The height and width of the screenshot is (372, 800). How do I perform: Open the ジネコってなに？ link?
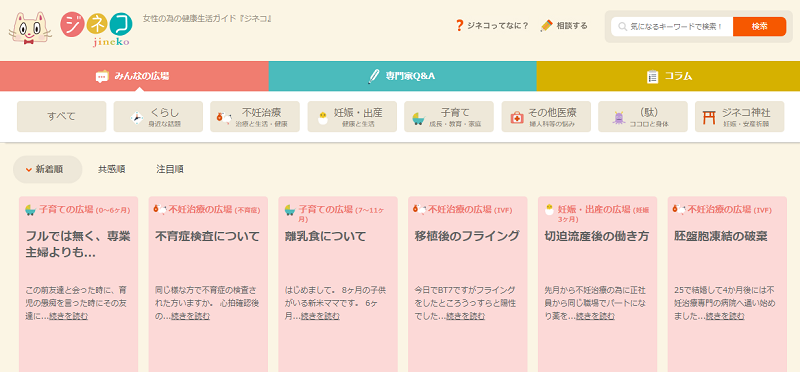[x=492, y=26]
